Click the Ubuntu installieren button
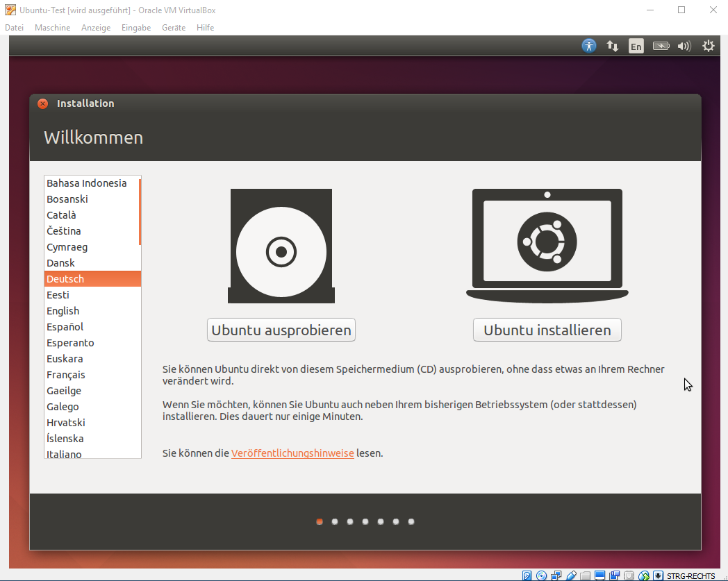The width and height of the screenshot is (728, 581). (x=547, y=330)
